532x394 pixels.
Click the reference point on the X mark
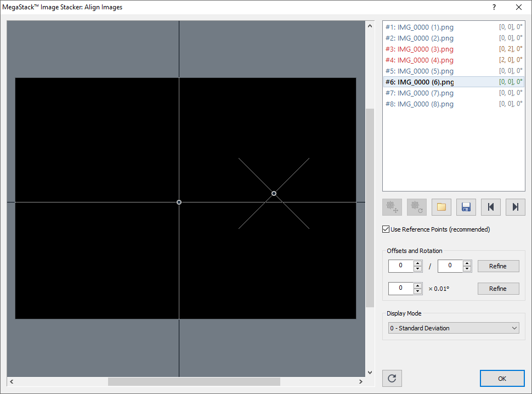(274, 193)
